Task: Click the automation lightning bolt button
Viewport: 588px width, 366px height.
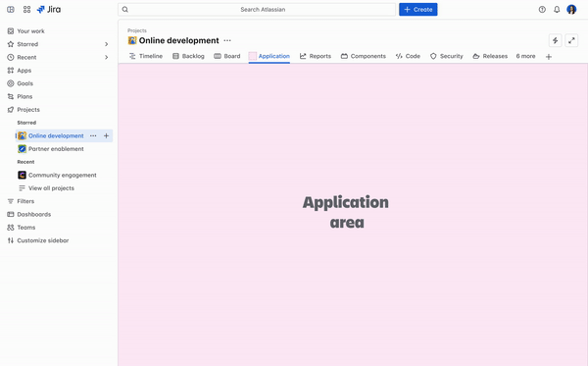Action: click(555, 40)
